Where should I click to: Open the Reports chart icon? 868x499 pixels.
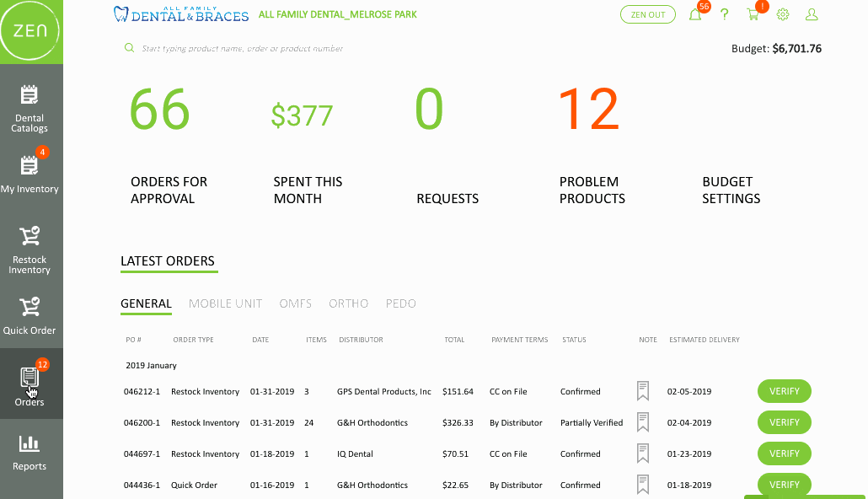29,443
